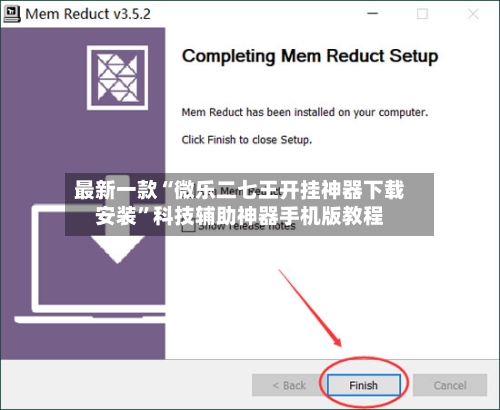Viewport: 500px width, 410px height.
Task: Click the Mem Reduct v3.5.2 title text
Action: click(x=88, y=14)
